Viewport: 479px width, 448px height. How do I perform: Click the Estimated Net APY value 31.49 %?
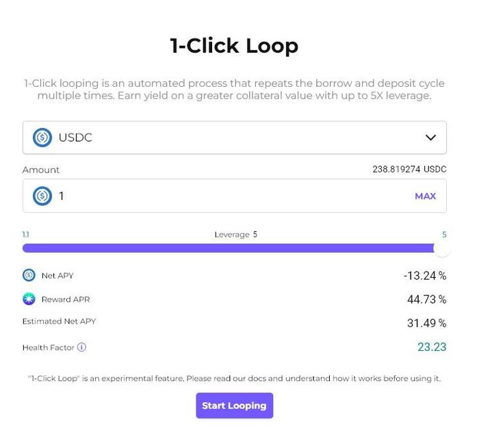(x=426, y=323)
